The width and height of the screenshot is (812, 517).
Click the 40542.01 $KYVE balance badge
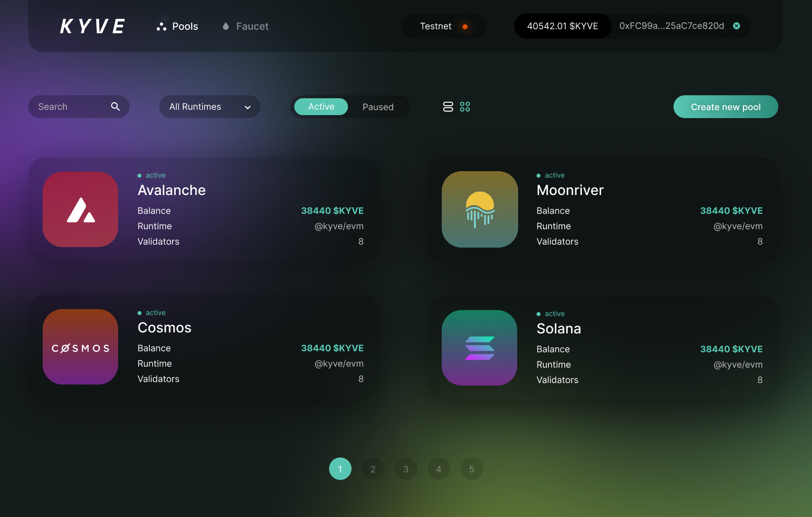point(562,26)
